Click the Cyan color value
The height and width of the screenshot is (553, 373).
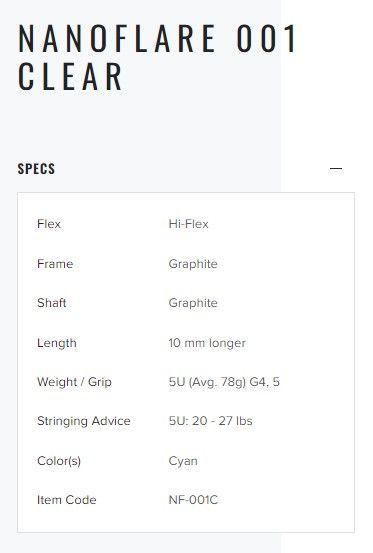coord(183,461)
